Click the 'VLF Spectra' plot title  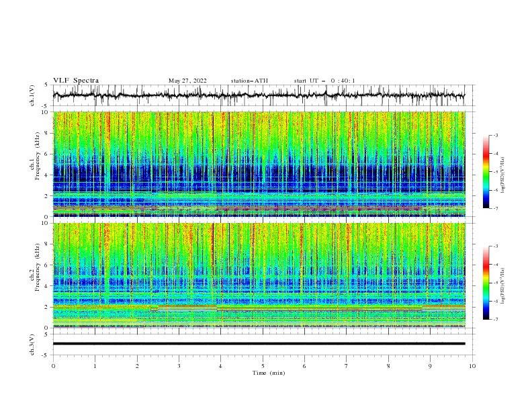click(x=76, y=81)
